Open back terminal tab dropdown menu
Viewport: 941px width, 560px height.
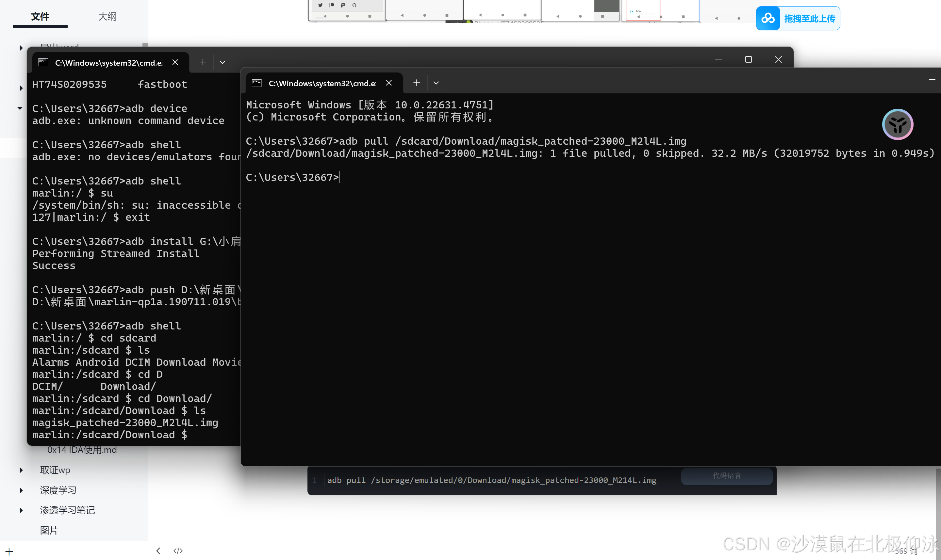point(223,62)
